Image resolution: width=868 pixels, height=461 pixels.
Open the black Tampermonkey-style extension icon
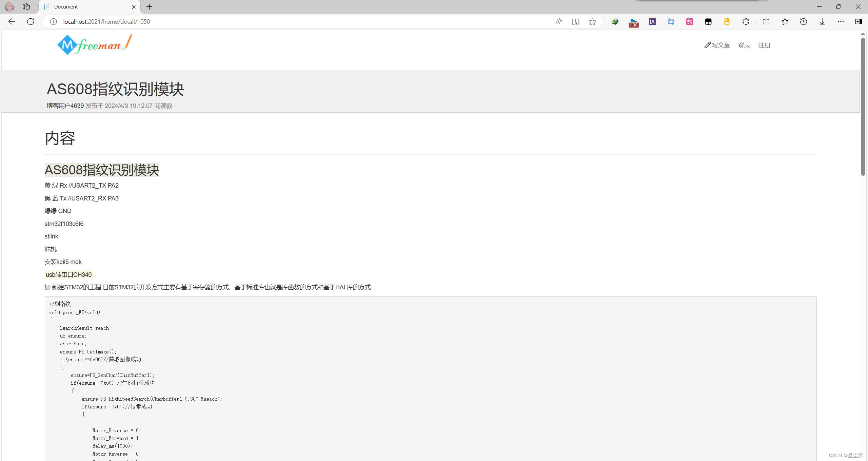(708, 22)
